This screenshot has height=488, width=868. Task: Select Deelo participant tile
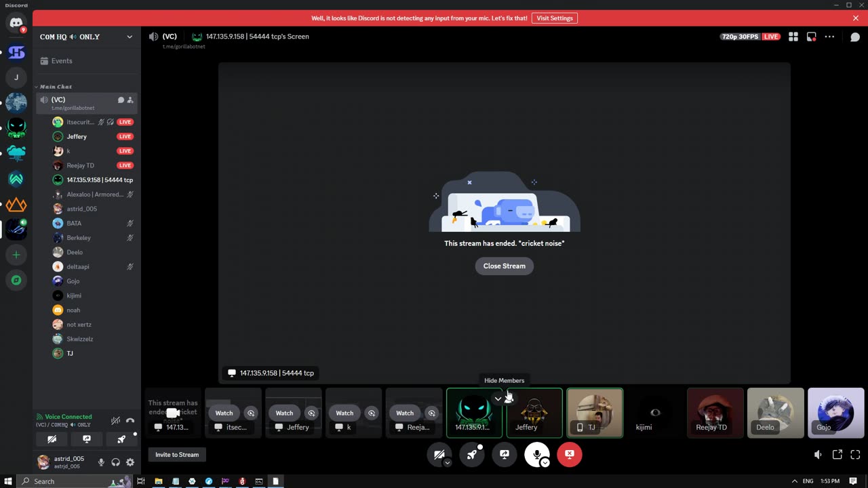(x=775, y=412)
